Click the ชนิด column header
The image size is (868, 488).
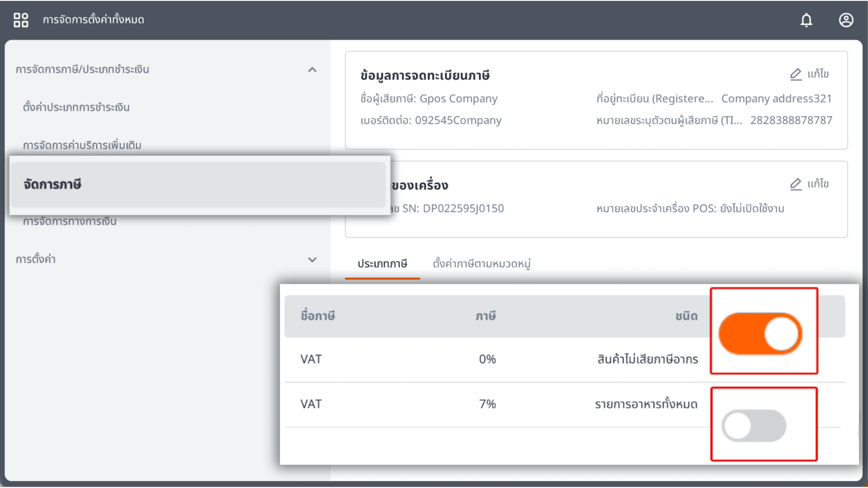(686, 316)
